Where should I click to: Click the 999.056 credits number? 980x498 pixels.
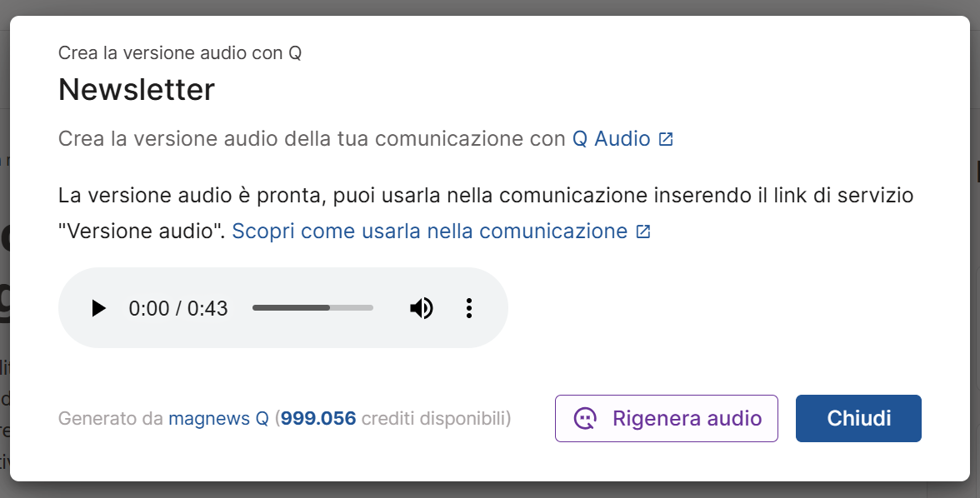tap(318, 418)
